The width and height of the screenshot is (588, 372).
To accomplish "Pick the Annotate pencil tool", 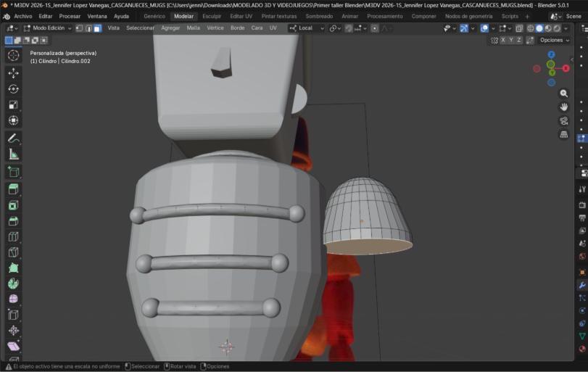I will pos(13,138).
